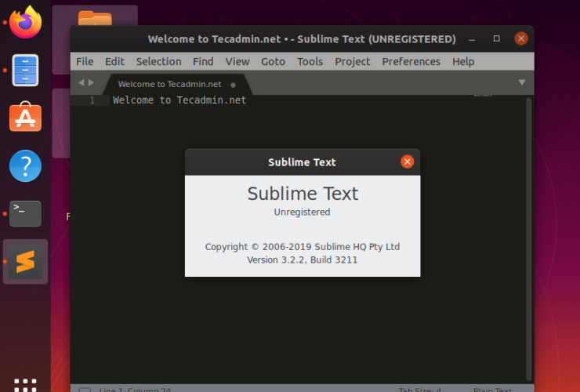Click the editor's vertical scrollbar

(528, 235)
